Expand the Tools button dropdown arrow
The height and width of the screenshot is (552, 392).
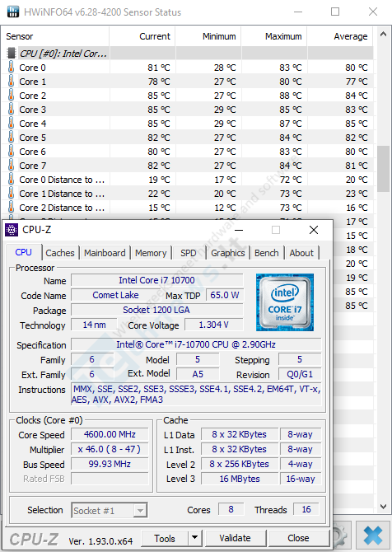tap(194, 537)
